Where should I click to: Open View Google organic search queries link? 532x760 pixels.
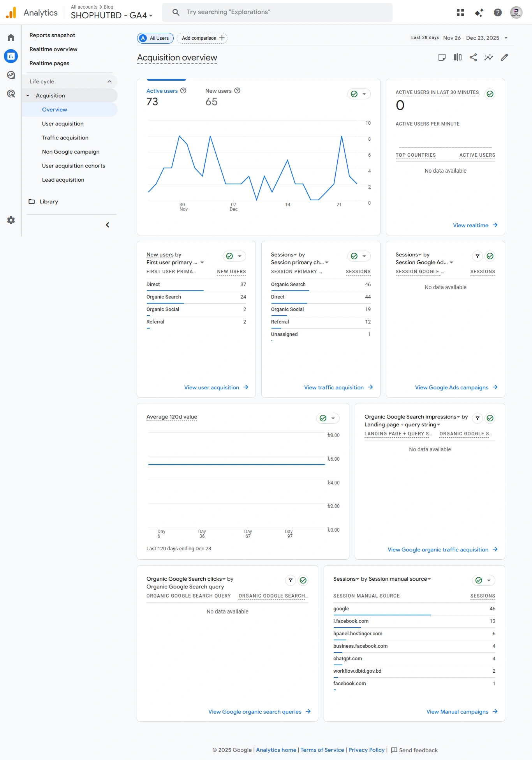coord(259,712)
